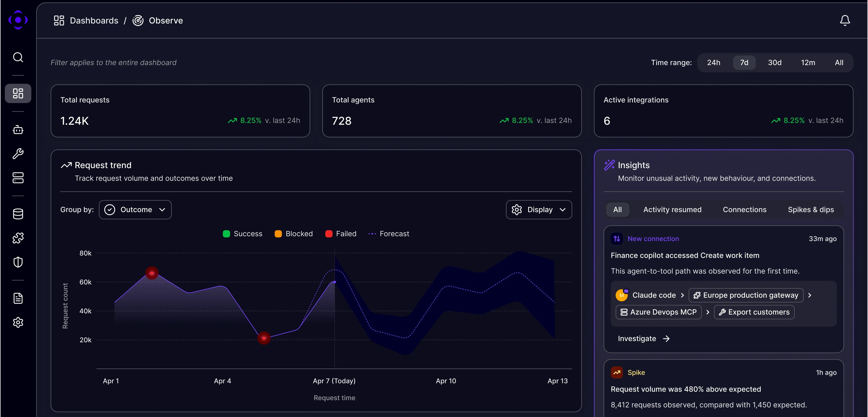This screenshot has height=417, width=868.
Task: Expand chevron after Azure Devops MCP
Action: 708,312
